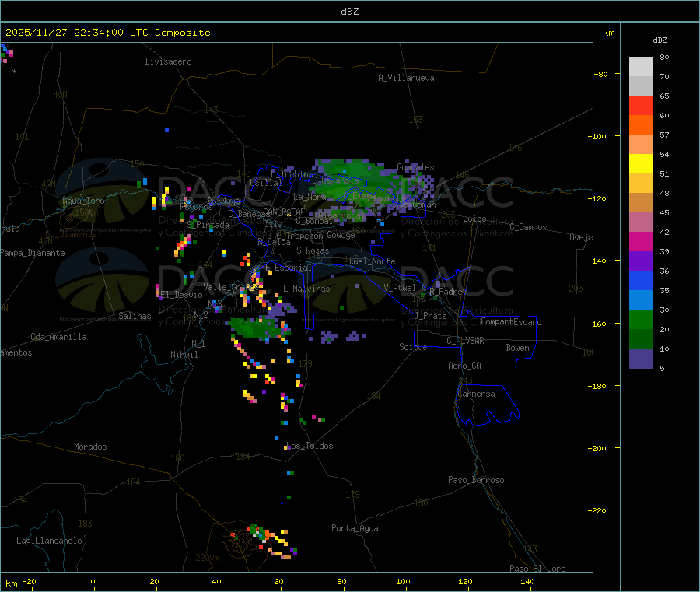Click the dBZ title at top
This screenshot has width=700, height=592.
click(349, 12)
